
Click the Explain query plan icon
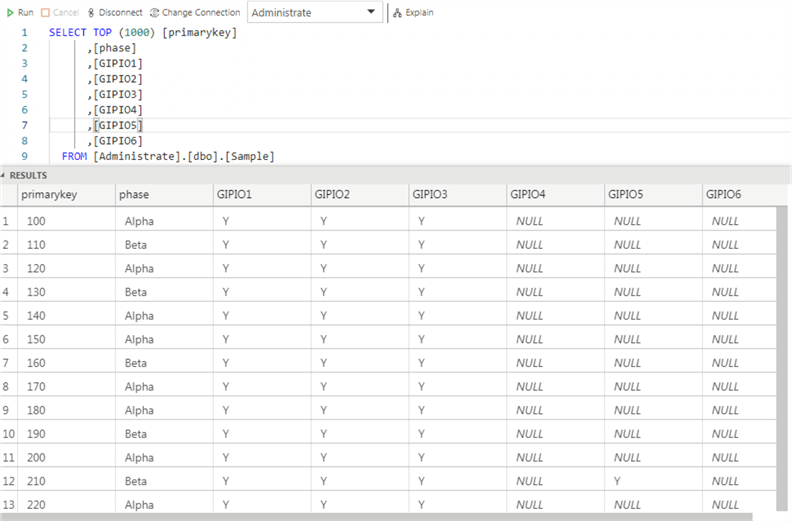(398, 12)
